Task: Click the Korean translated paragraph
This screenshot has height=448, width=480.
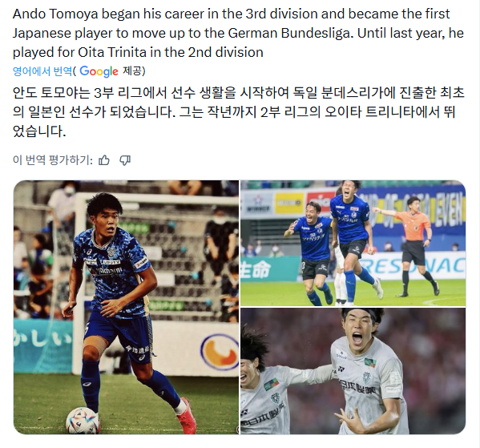Action: (238, 111)
